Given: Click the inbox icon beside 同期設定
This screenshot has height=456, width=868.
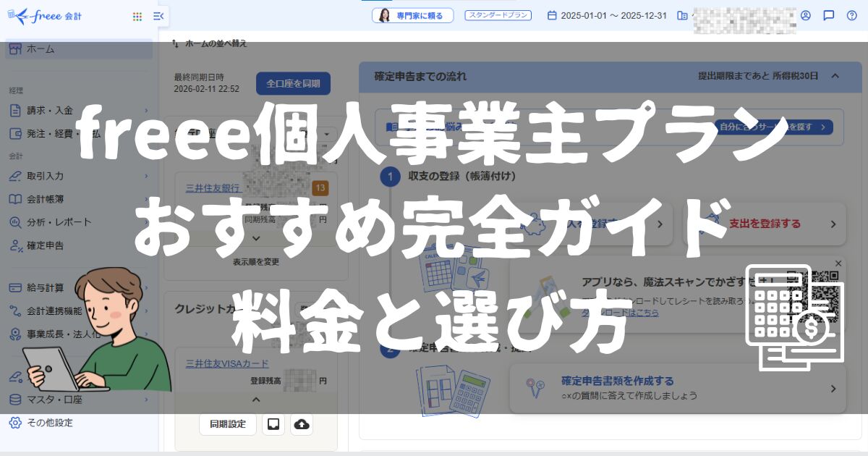Looking at the screenshot, I should pyautogui.click(x=273, y=424).
